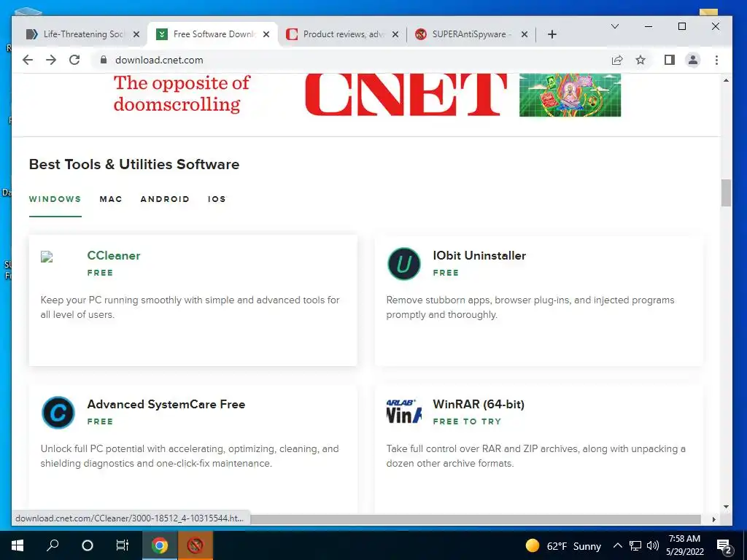Open the Chrome profile menu
Viewport: 747px width, 560px height.
click(x=693, y=60)
